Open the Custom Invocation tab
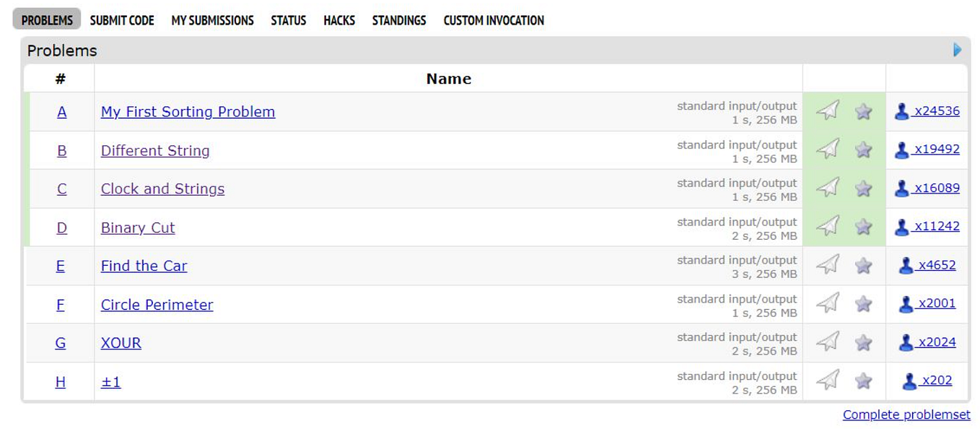 tap(494, 20)
